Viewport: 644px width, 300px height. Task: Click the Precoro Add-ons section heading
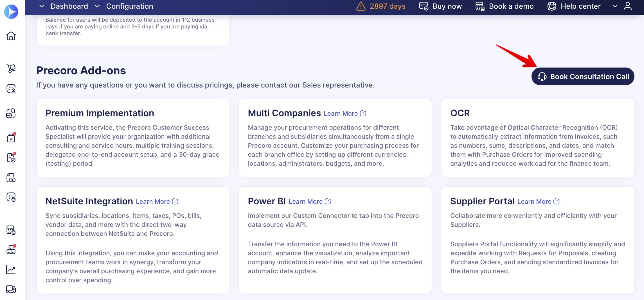click(81, 71)
